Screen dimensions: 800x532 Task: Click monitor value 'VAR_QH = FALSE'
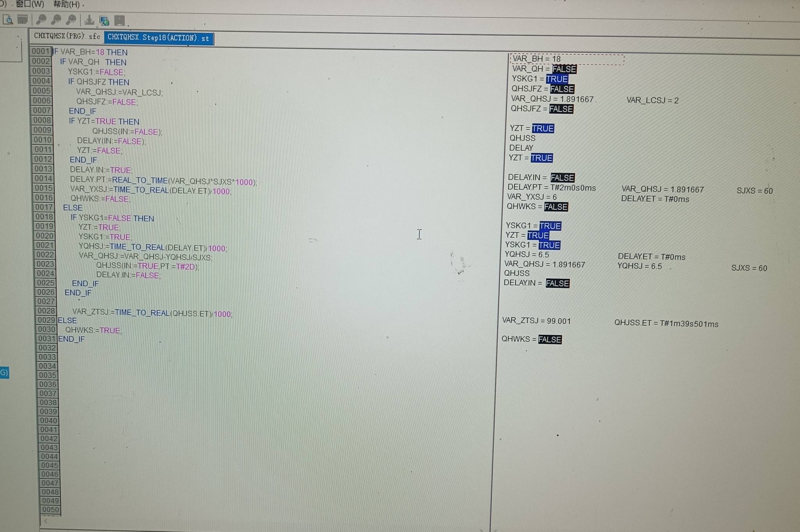tap(544, 69)
